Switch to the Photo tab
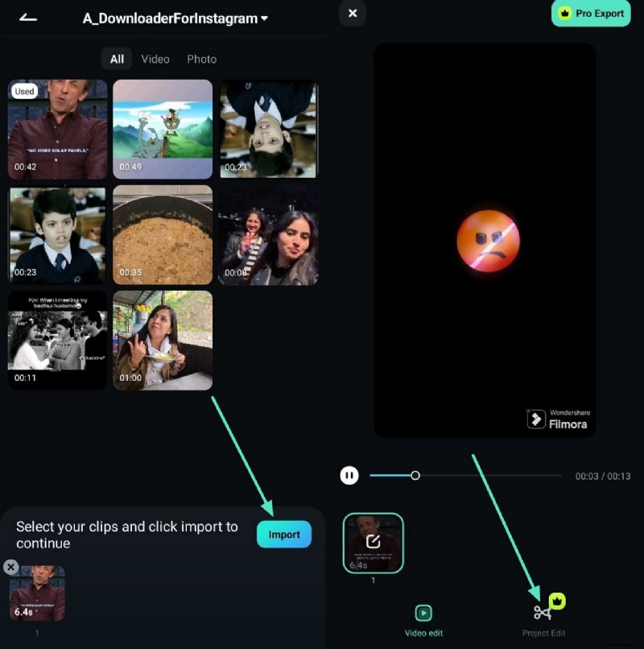This screenshot has height=649, width=644. coord(201,58)
